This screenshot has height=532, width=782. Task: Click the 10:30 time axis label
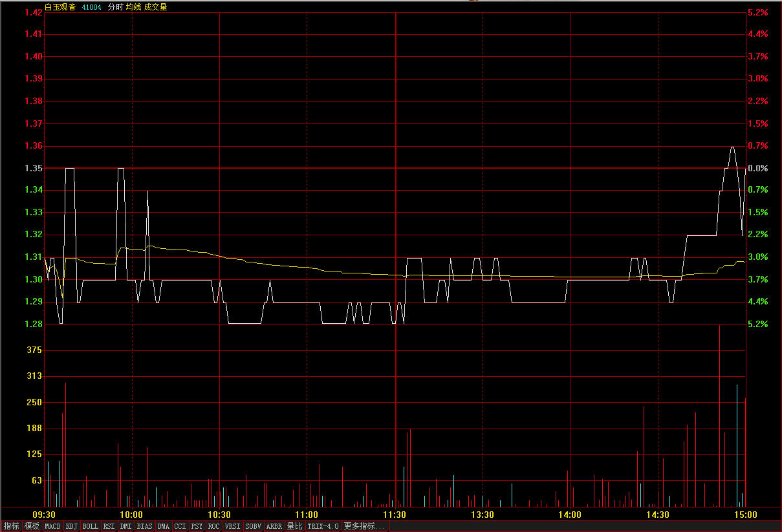(x=219, y=515)
